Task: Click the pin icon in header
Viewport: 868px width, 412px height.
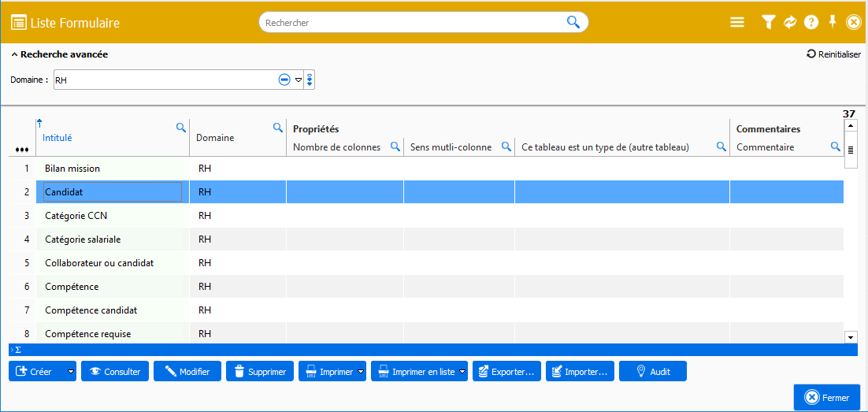Action: point(833,22)
